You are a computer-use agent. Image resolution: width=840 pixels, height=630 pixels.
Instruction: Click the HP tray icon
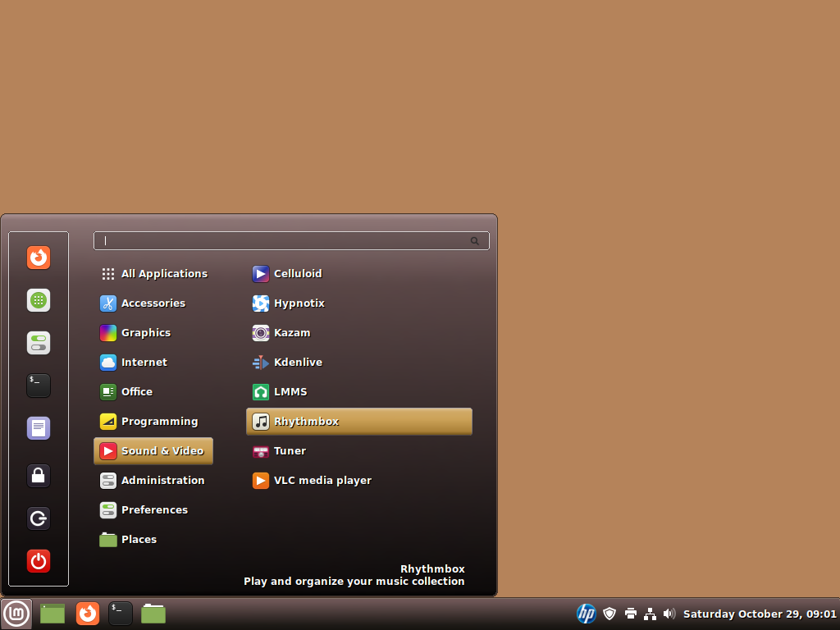coord(586,614)
